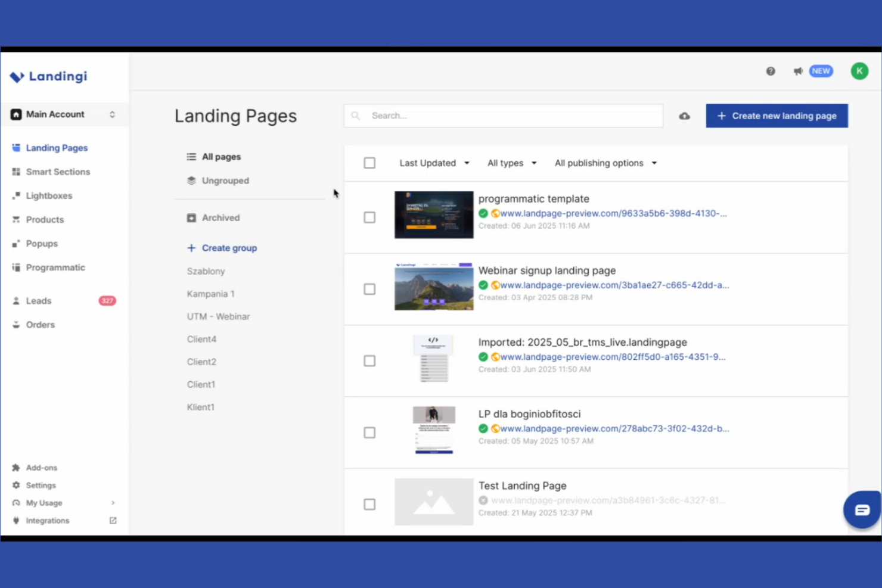Check the select-all checkbox above the list
This screenshot has width=882, height=588.
tap(369, 163)
